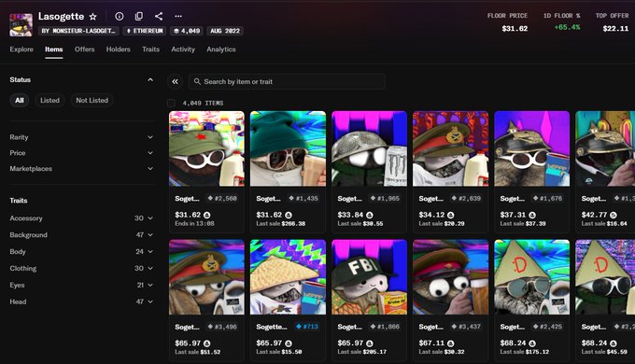
Task: Click 'Last sale $266.38' text
Action: [281, 223]
